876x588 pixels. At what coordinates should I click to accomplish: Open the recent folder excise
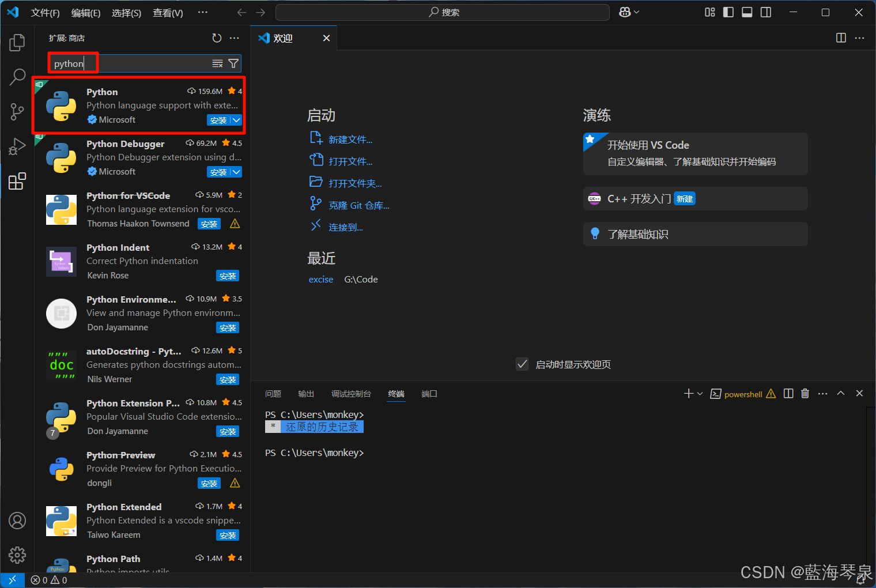coord(321,280)
